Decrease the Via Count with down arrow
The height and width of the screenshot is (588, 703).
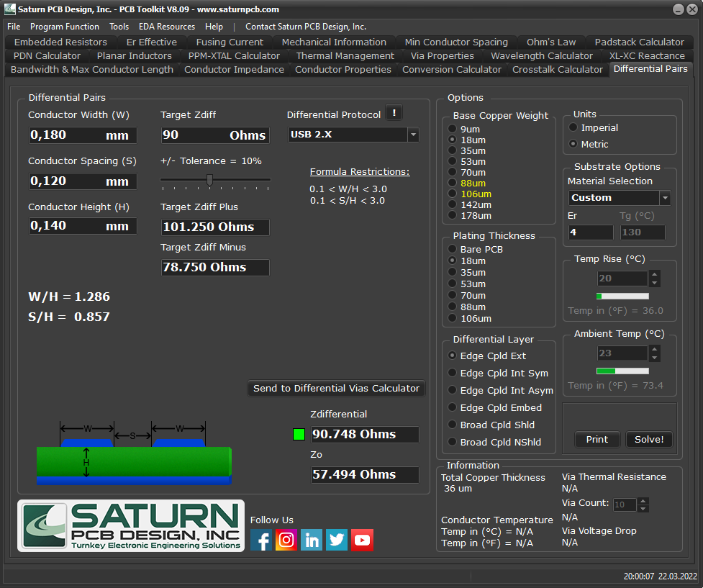coord(643,509)
